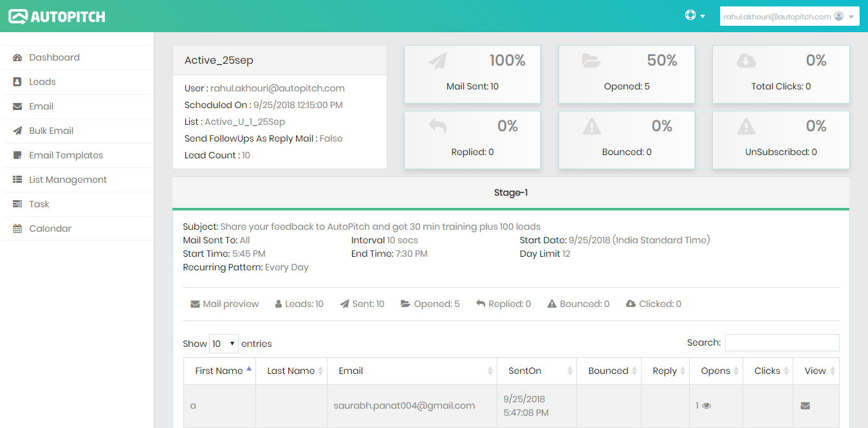
Task: Sort table by Clicks column
Action: tap(768, 371)
